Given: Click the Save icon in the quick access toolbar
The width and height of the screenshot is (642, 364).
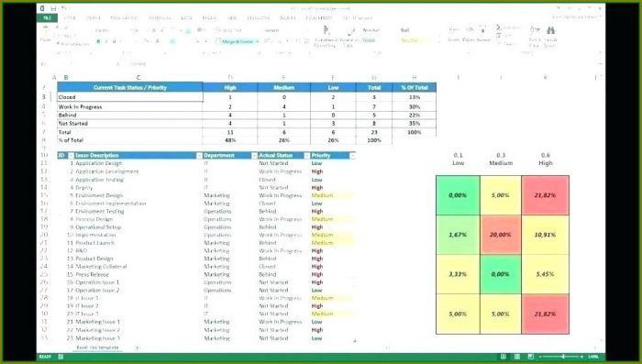Looking at the screenshot, I should (53, 8).
